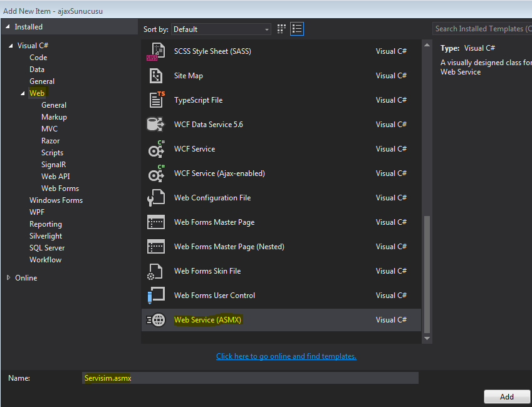This screenshot has height=407, width=532.
Task: Select the "WCF Data Service 5.6" template name
Action: click(208, 125)
